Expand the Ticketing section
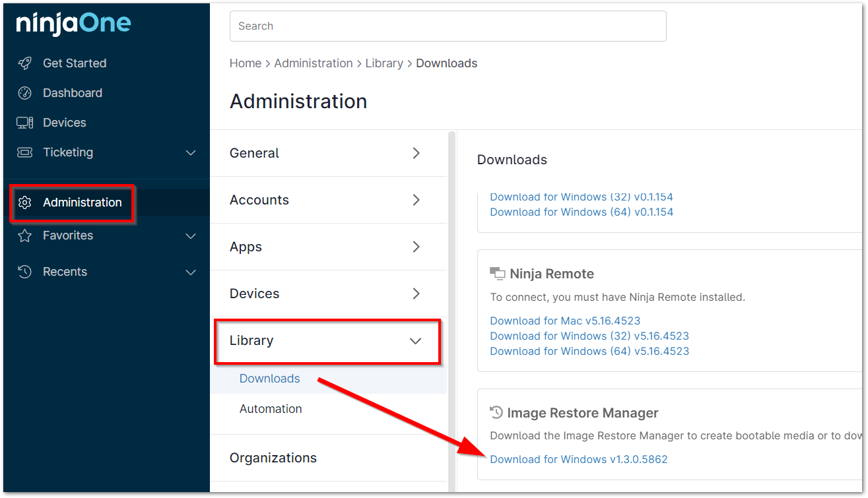 191,152
